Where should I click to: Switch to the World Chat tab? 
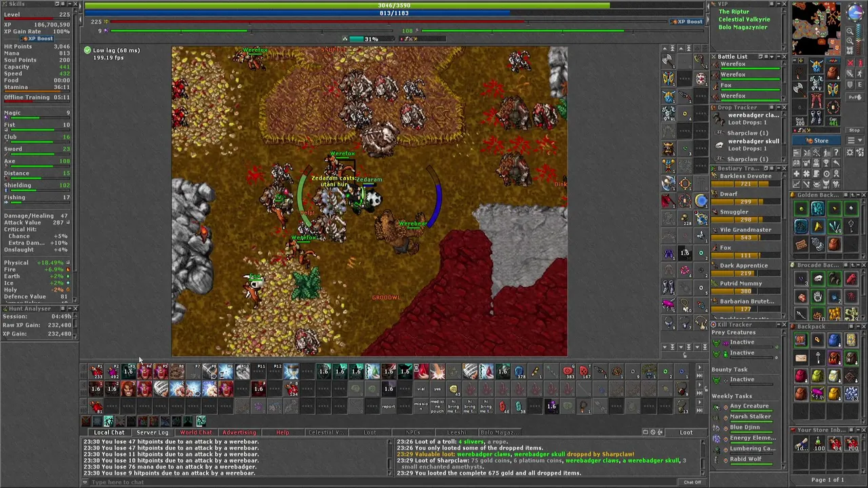click(x=196, y=432)
